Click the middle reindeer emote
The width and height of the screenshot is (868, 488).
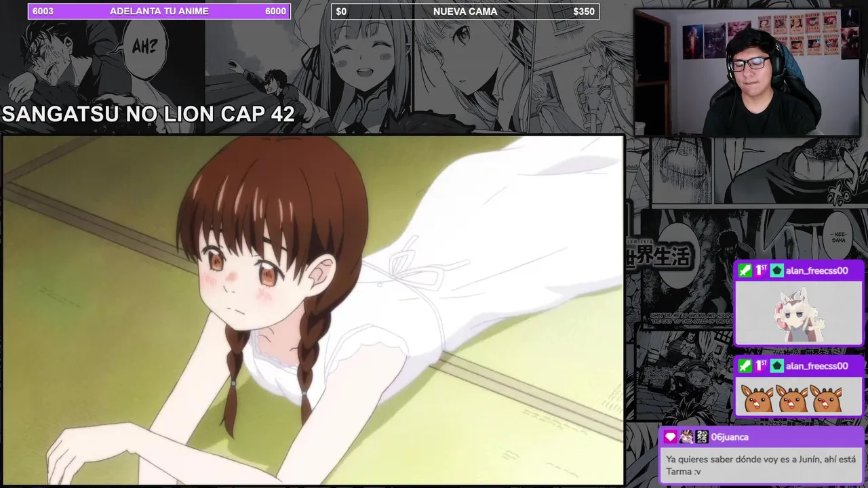coord(793,399)
